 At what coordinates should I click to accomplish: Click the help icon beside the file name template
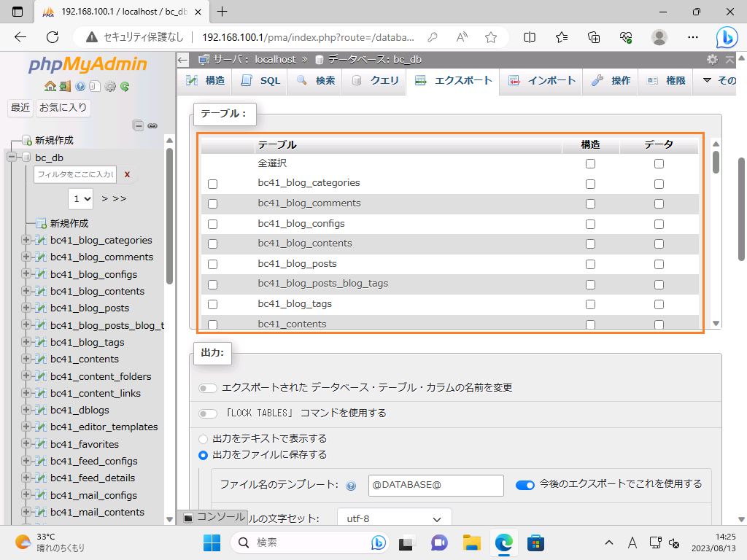click(351, 486)
